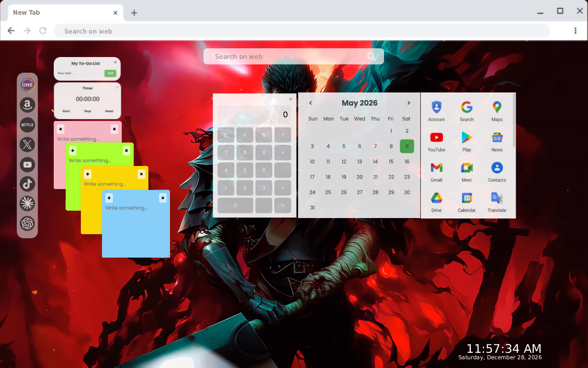The image size is (588, 368).
Task: Open ChatGPT from the sidebar dock
Action: 28,224
